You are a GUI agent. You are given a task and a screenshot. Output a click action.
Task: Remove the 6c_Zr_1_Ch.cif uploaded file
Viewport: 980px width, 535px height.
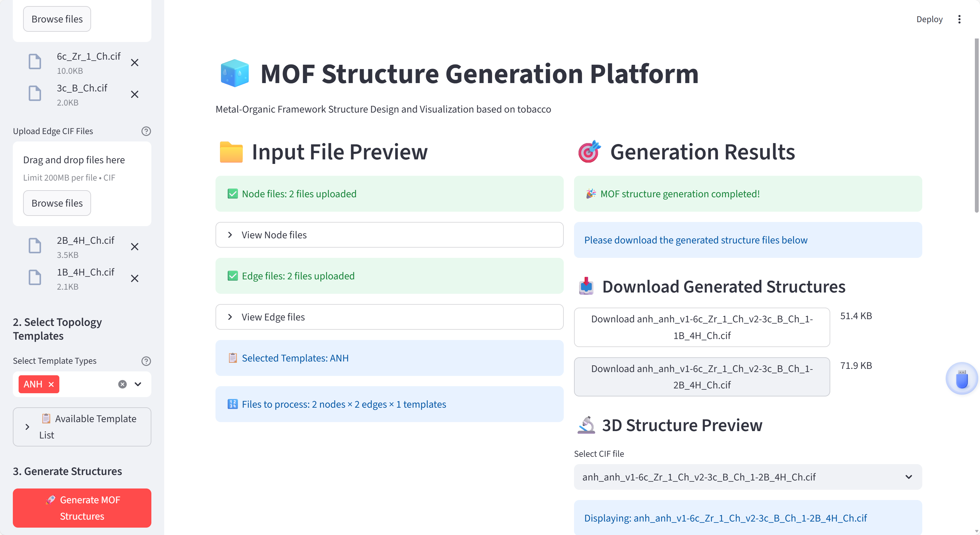click(x=134, y=63)
